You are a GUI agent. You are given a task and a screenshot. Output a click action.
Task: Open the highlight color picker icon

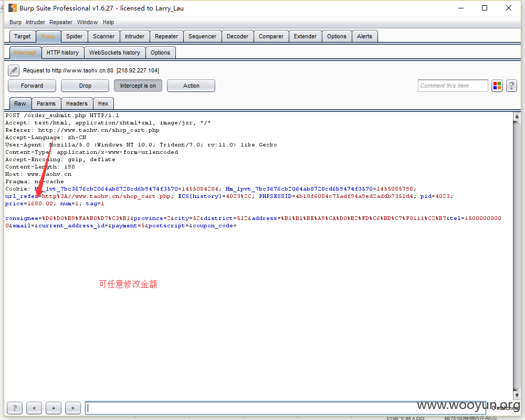tap(497, 86)
